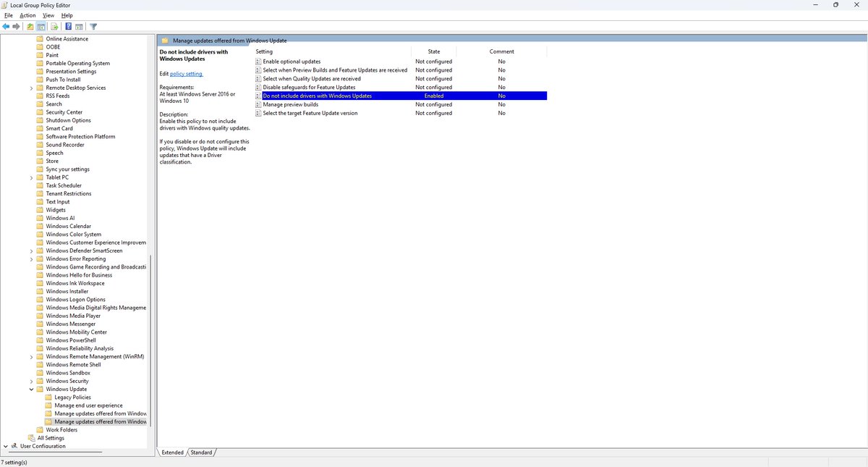Select the 'Disable safeguards for Feature Updates' setting
This screenshot has height=467, width=868.
click(309, 87)
